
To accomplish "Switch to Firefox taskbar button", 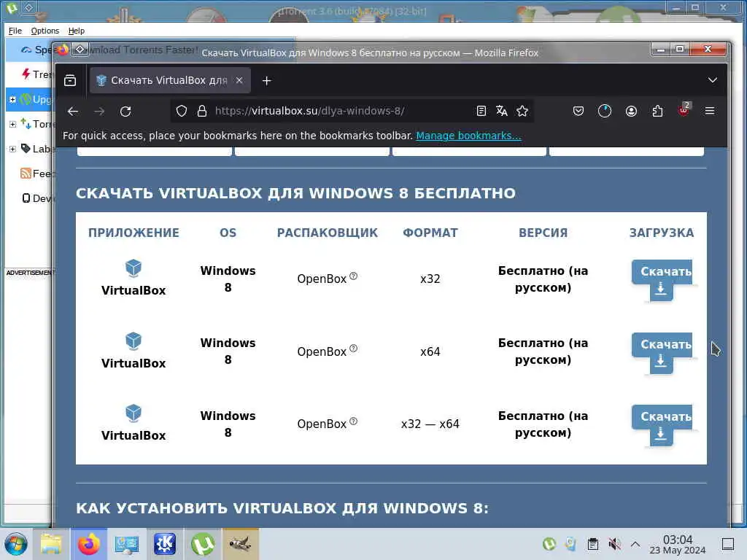I will click(x=89, y=544).
